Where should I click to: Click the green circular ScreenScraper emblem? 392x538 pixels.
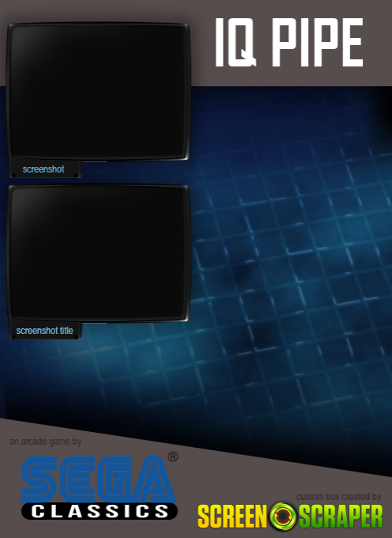point(283,517)
